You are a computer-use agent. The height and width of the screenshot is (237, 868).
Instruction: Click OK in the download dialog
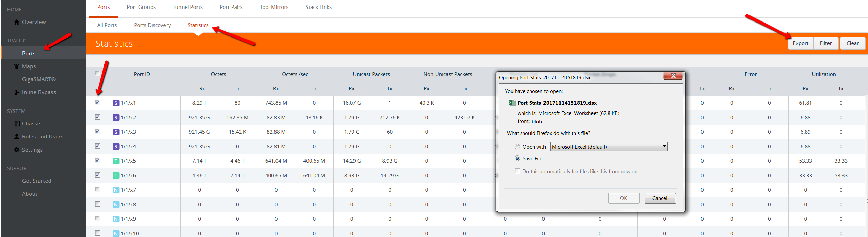click(624, 198)
